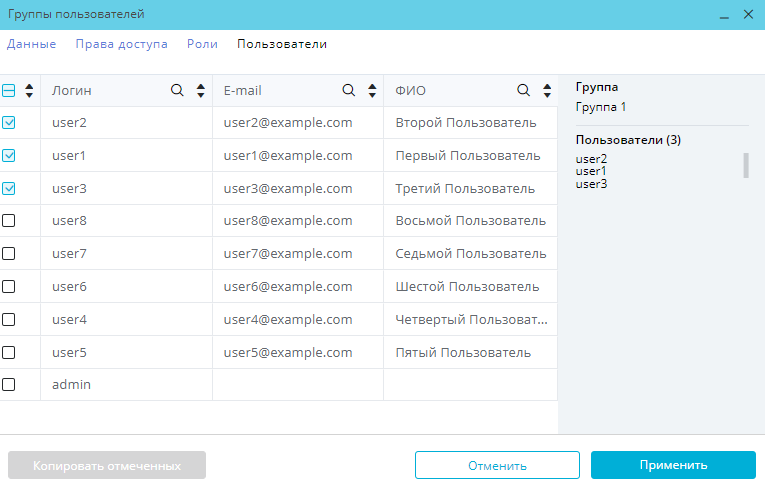
Task: Click the users list scrollbar in right panel
Action: 746,165
